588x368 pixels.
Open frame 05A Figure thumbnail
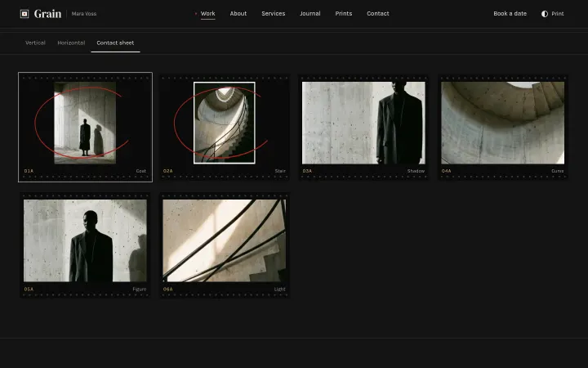tap(85, 240)
